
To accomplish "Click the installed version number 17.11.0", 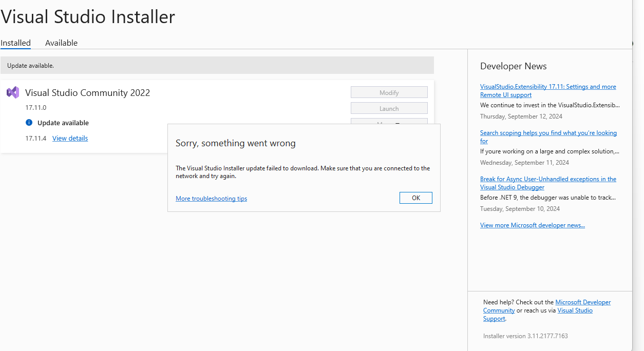I will [x=36, y=108].
